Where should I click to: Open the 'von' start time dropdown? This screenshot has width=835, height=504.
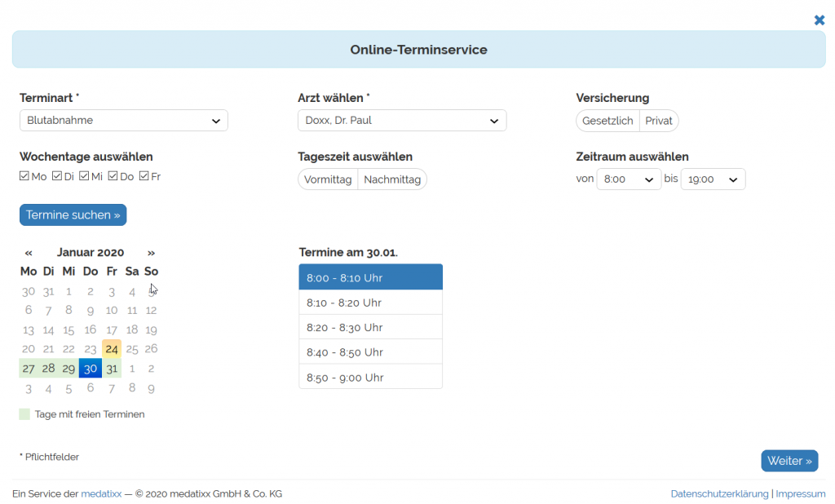point(628,179)
